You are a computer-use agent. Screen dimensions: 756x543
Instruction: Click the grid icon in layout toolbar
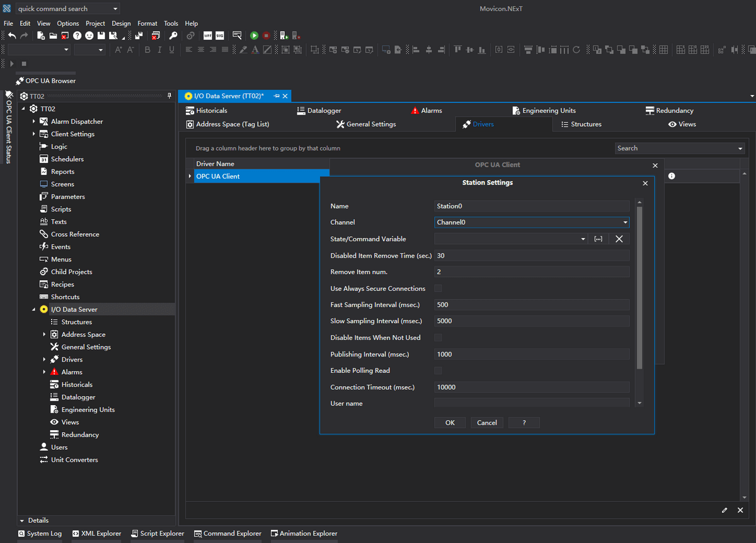pos(663,50)
